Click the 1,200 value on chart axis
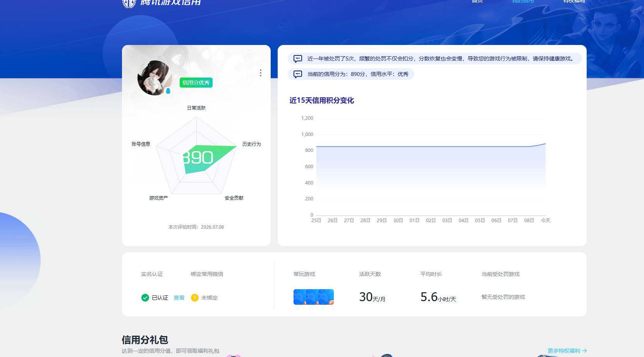This screenshot has height=357, width=644. 307,118
